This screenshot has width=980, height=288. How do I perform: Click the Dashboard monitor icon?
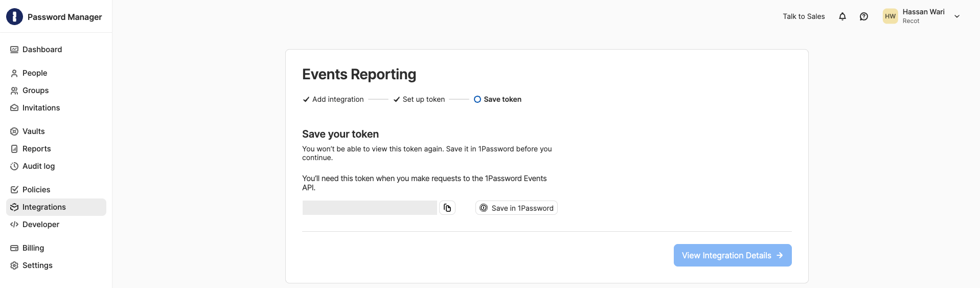click(14, 50)
